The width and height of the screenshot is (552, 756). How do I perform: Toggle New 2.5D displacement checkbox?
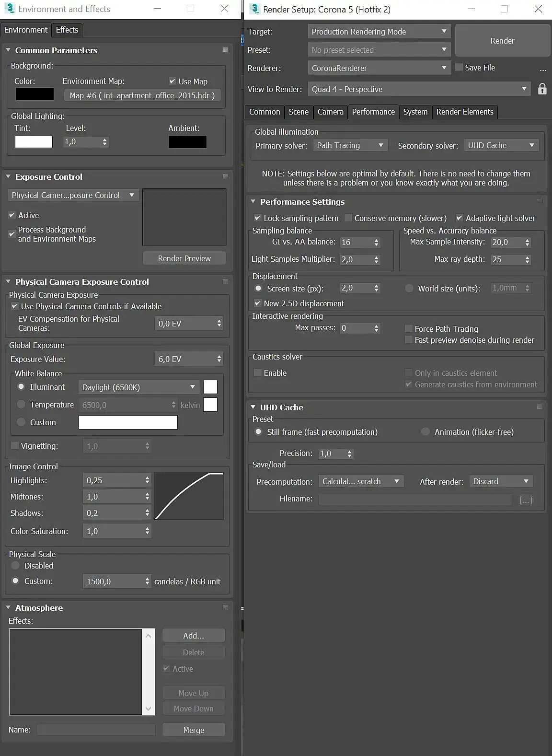click(258, 303)
